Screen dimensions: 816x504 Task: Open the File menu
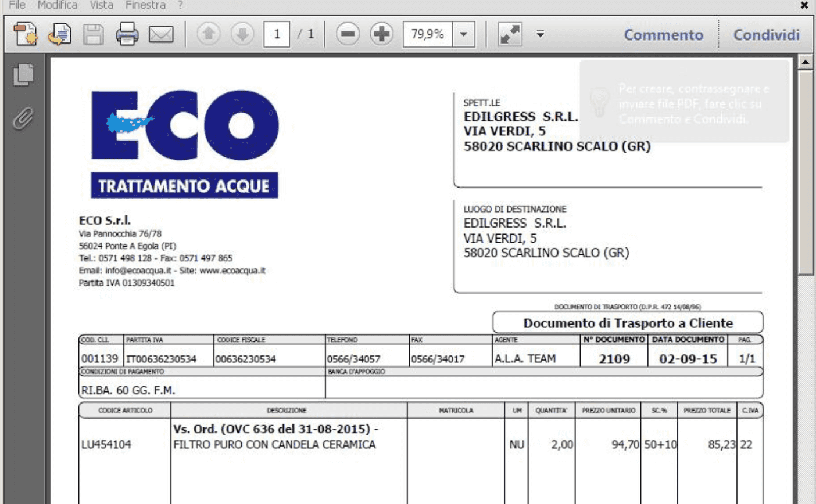point(17,5)
